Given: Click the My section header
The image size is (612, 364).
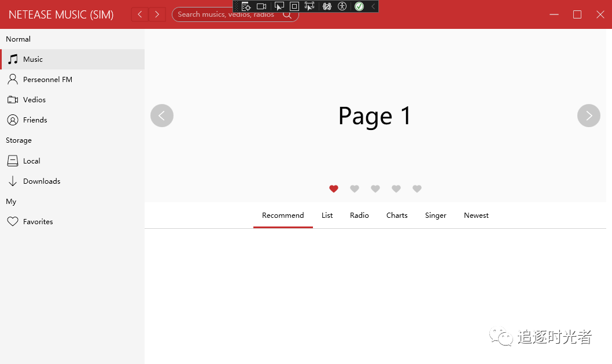Looking at the screenshot, I should pos(11,202).
